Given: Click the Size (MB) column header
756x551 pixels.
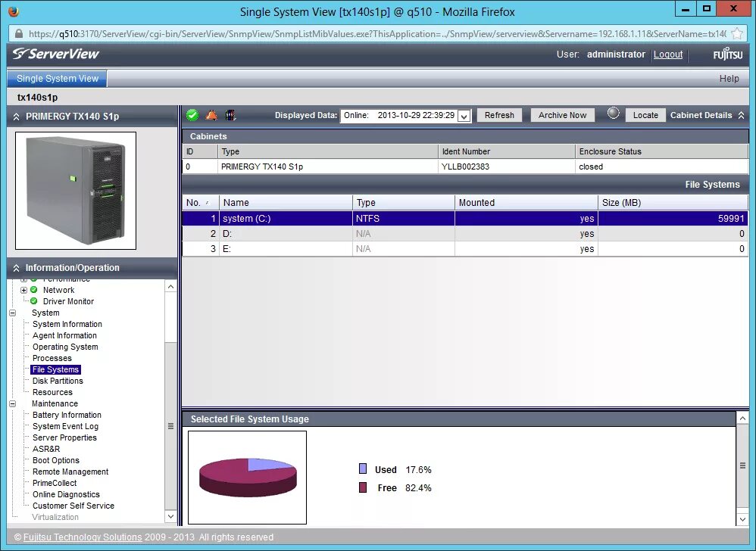Looking at the screenshot, I should [673, 202].
